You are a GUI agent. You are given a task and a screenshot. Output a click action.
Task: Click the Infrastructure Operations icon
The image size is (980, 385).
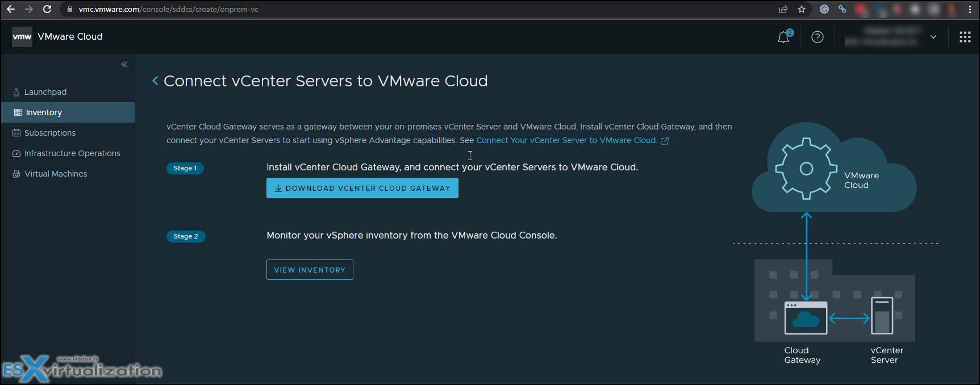[16, 153]
